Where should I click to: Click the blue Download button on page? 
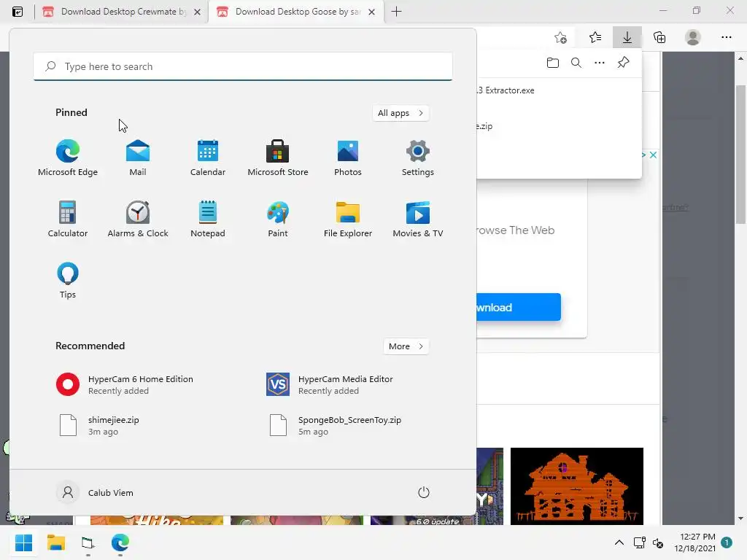click(519, 308)
